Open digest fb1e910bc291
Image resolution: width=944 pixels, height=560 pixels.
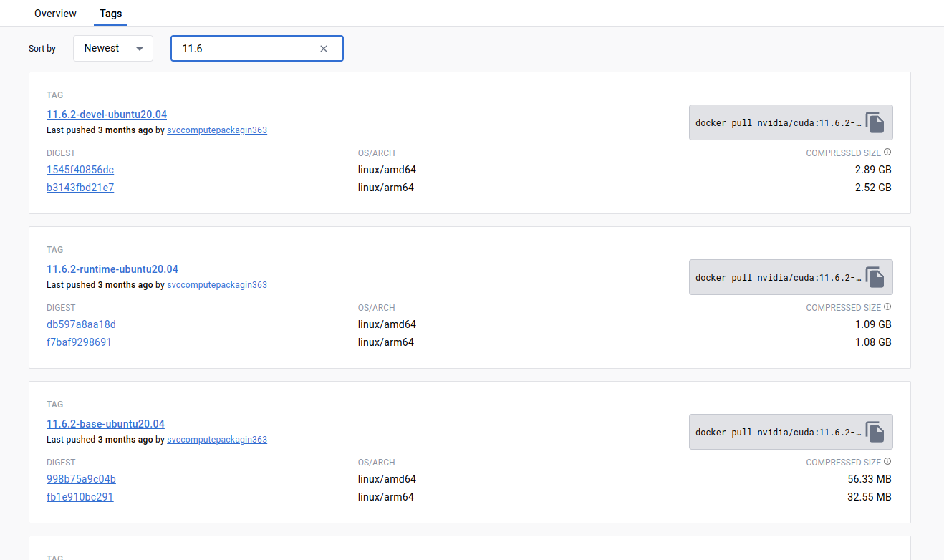(x=80, y=497)
